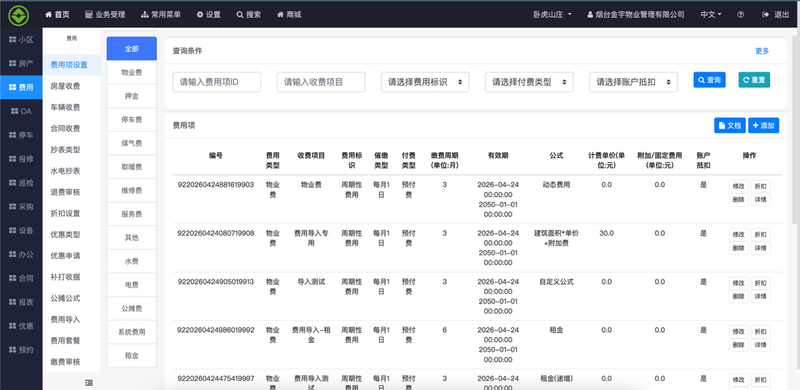The height and width of the screenshot is (390, 800).
Task: Open 搜索 in the top navigation
Action: pos(248,15)
